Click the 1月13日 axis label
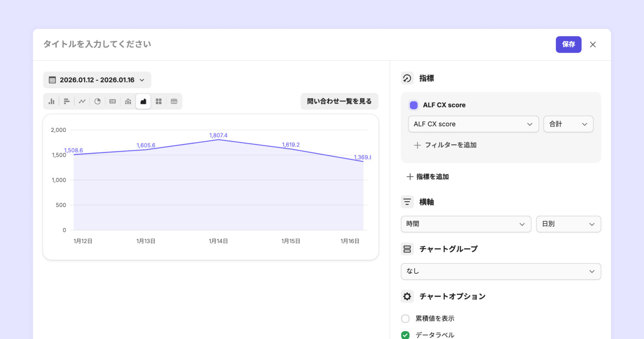Viewport: 644px width, 339px height. pos(146,241)
